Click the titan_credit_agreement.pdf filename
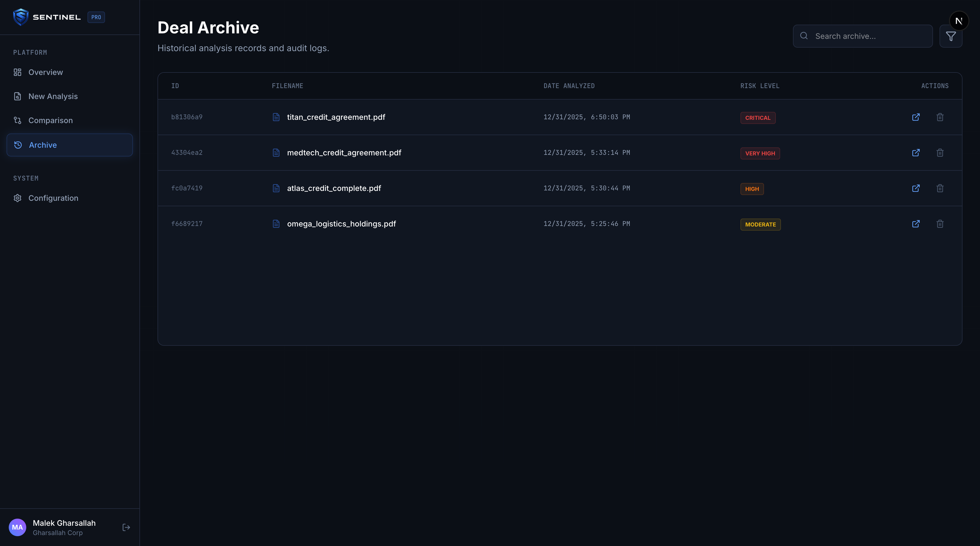980x546 pixels. (x=336, y=117)
